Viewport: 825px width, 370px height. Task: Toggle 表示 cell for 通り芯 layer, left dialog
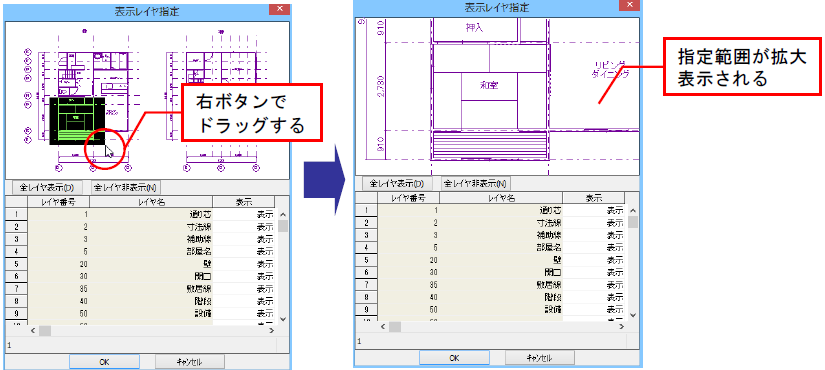point(244,215)
